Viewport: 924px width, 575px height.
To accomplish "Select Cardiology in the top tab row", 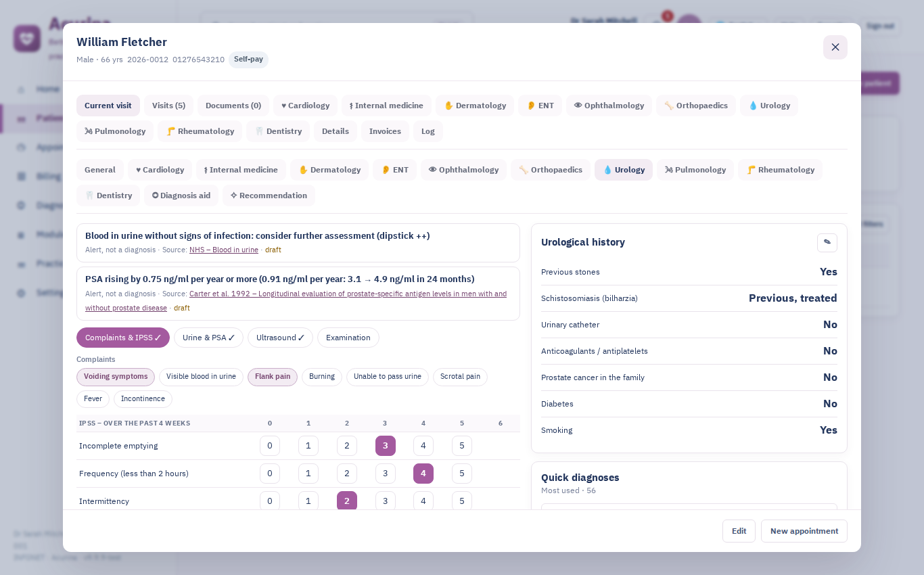I will 305,106.
